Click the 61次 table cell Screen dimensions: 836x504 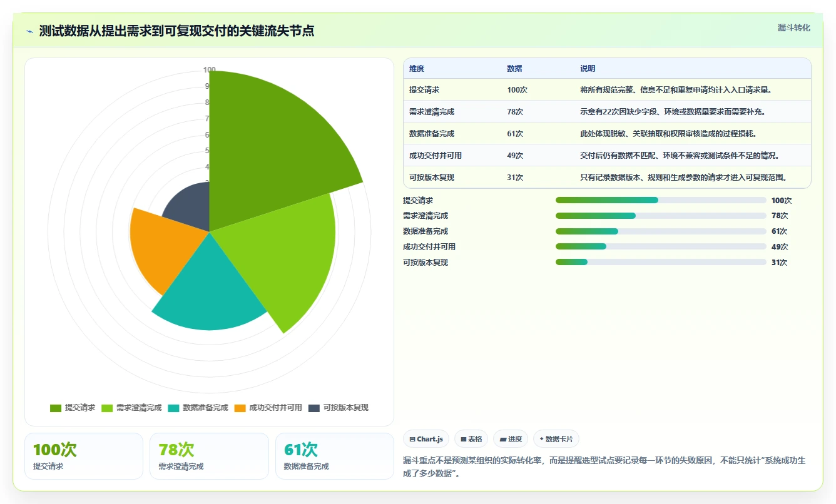(x=516, y=134)
